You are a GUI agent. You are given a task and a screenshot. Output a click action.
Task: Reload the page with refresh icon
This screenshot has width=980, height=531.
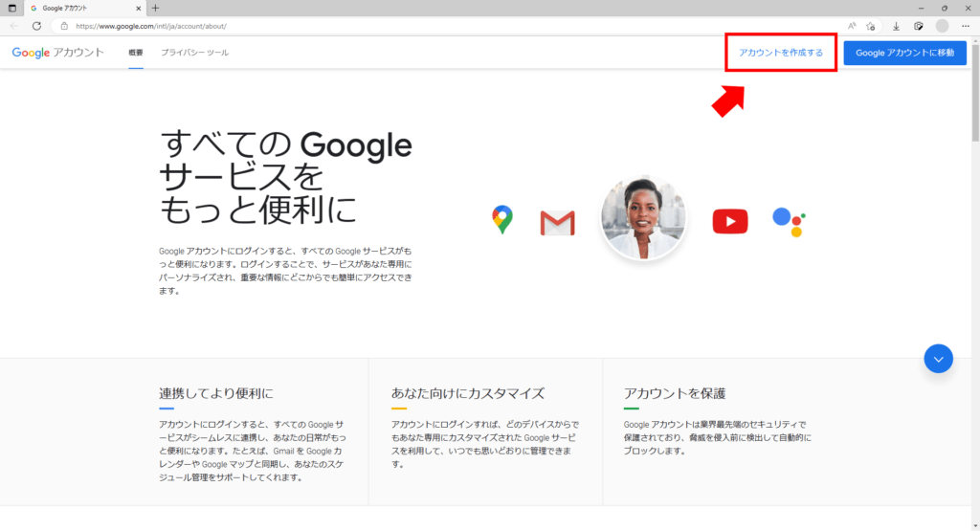coord(37,26)
